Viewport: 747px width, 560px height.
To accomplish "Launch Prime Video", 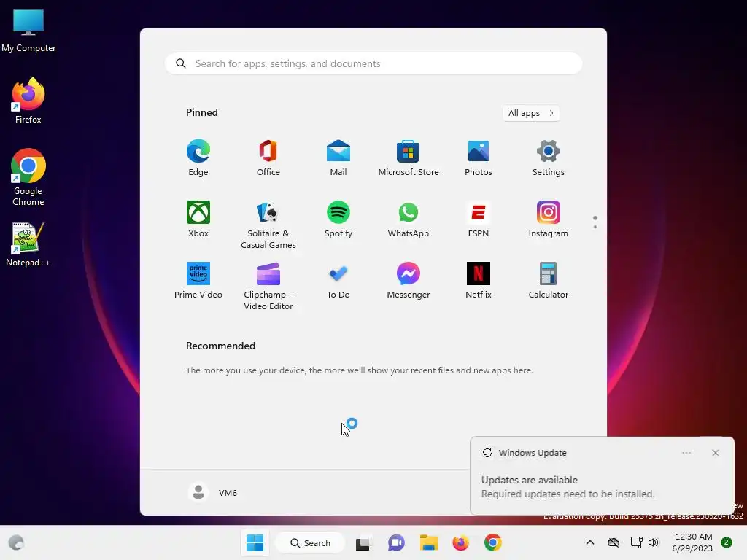I will pos(198,281).
